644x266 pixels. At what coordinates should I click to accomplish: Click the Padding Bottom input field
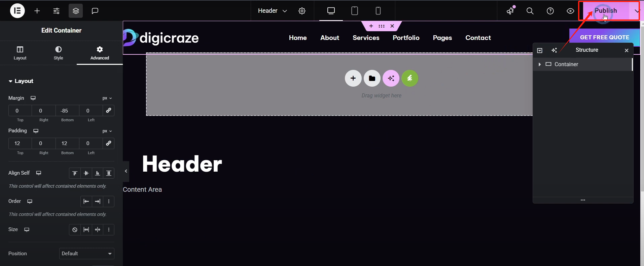[x=67, y=143]
